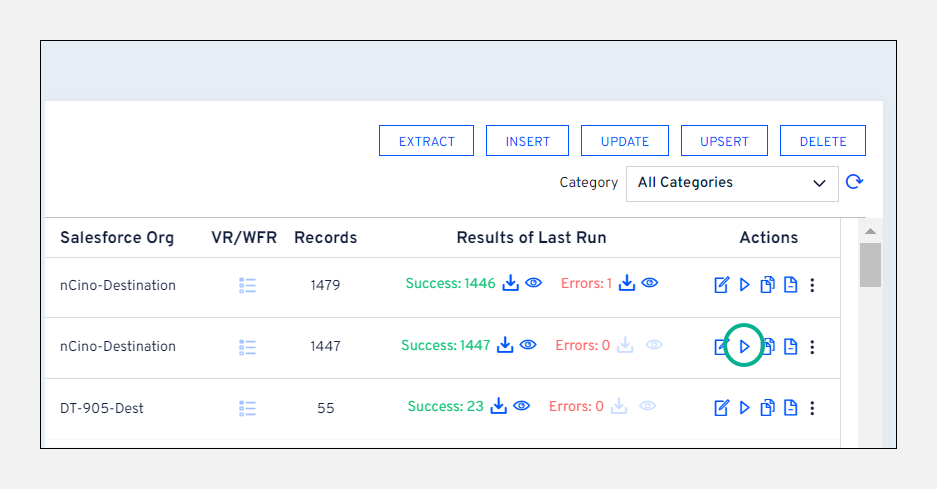View success records for Success: 1446
The width and height of the screenshot is (937, 489).
[x=534, y=284]
